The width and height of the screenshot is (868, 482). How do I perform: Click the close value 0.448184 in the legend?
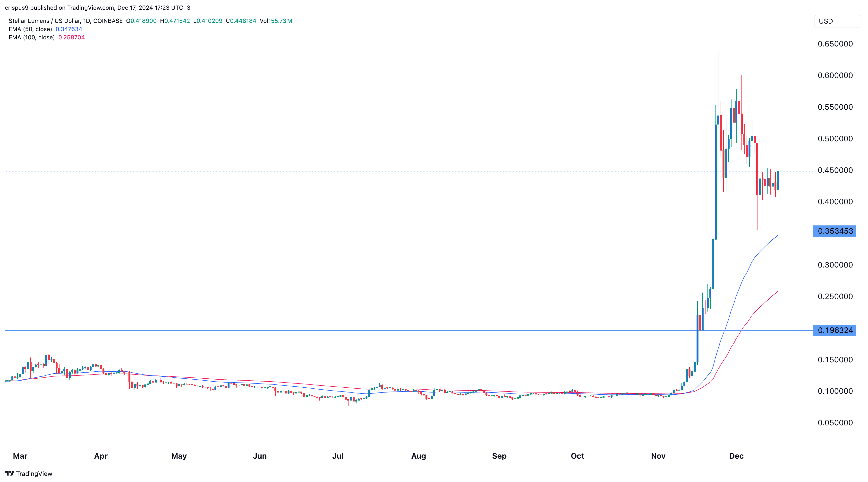coord(241,21)
